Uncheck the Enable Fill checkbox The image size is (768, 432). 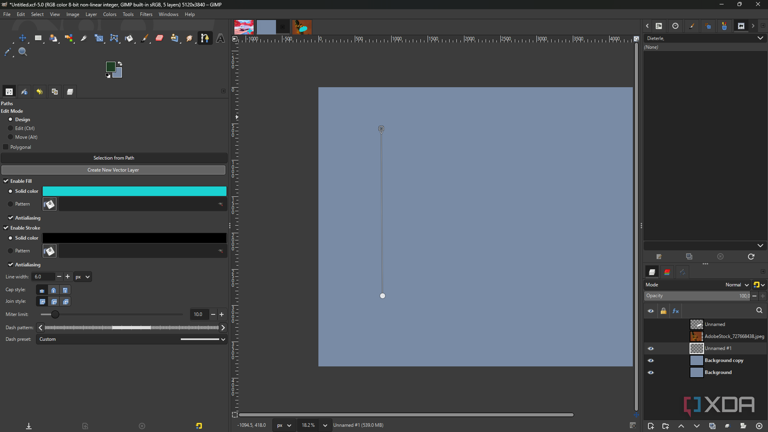[6, 181]
